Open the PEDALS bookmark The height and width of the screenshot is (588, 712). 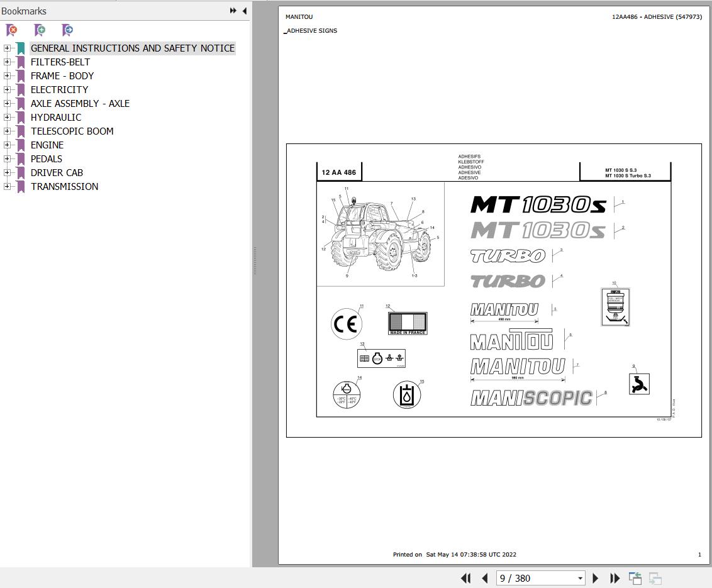pyautogui.click(x=47, y=159)
